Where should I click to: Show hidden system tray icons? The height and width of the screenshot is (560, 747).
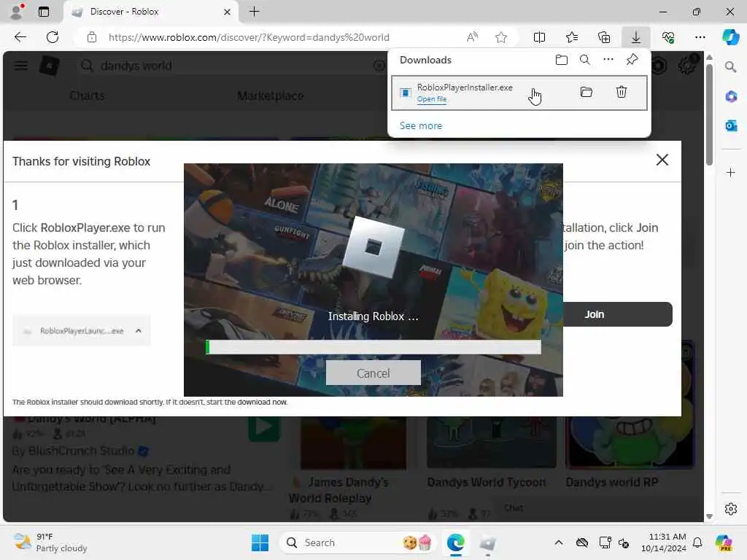pos(559,542)
